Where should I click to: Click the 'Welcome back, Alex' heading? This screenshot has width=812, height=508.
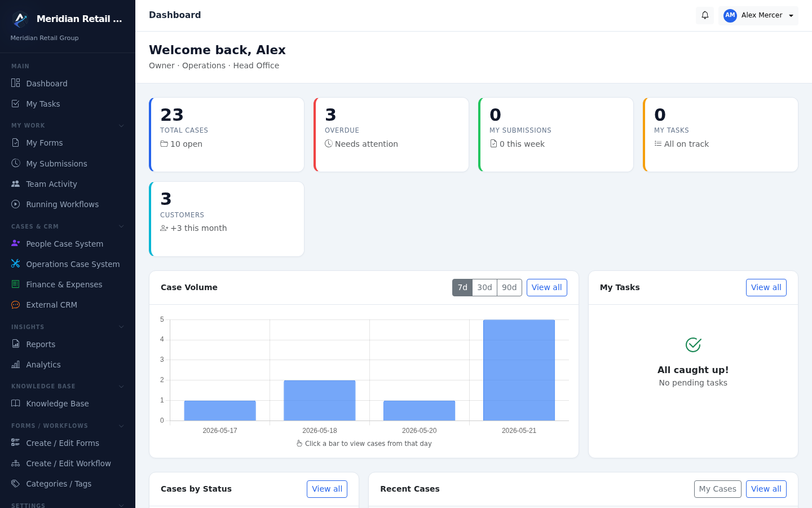[217, 50]
